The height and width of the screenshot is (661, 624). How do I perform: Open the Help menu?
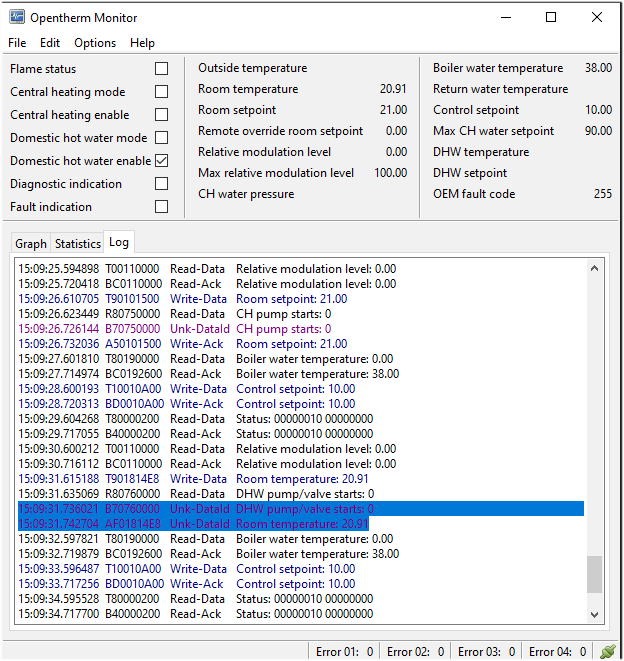click(142, 43)
